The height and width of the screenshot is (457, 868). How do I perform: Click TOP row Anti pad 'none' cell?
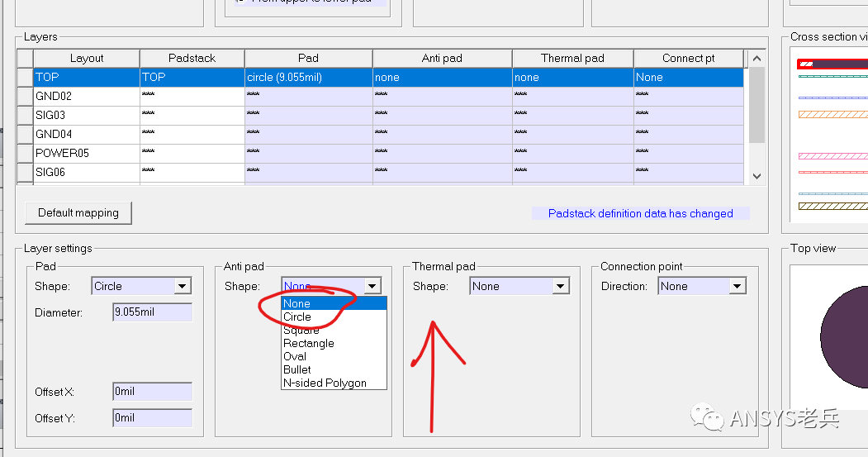click(x=443, y=77)
